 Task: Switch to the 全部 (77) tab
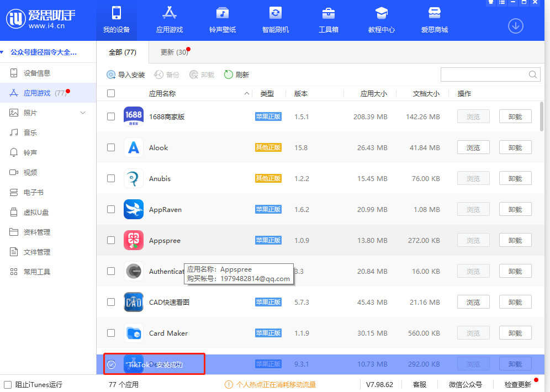pyautogui.click(x=123, y=52)
